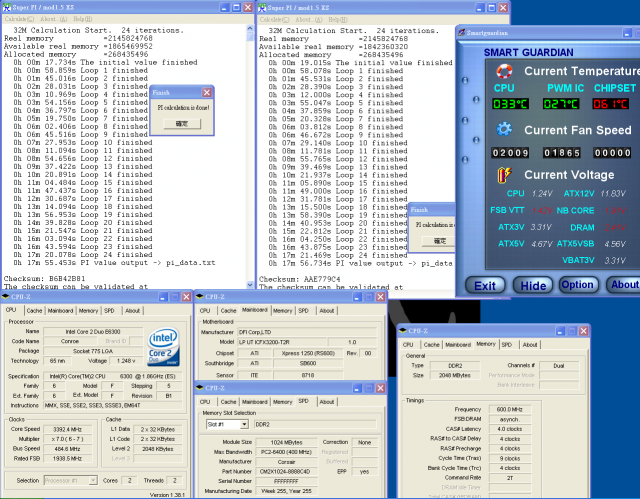Click Exit in Smart Guardian
This screenshot has height=499, width=640.
[485, 286]
